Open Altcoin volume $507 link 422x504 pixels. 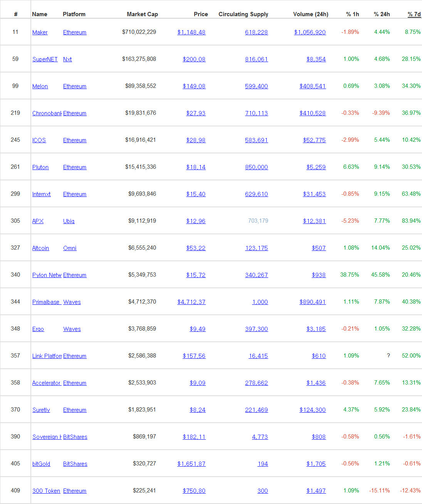pos(319,248)
